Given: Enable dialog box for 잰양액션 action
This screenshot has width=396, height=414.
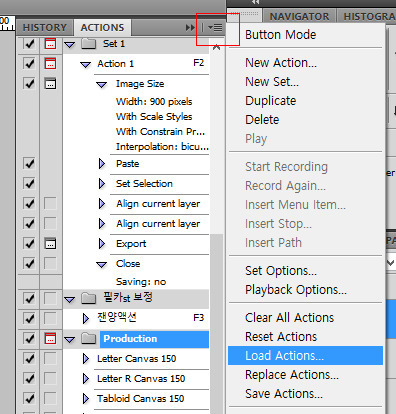Looking at the screenshot, I should click(50, 318).
